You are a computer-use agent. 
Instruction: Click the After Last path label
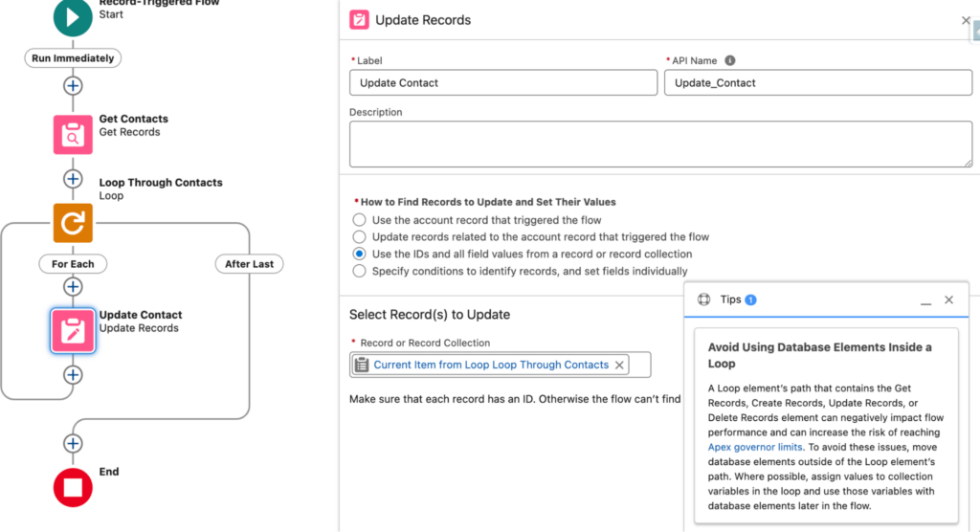pyautogui.click(x=250, y=263)
